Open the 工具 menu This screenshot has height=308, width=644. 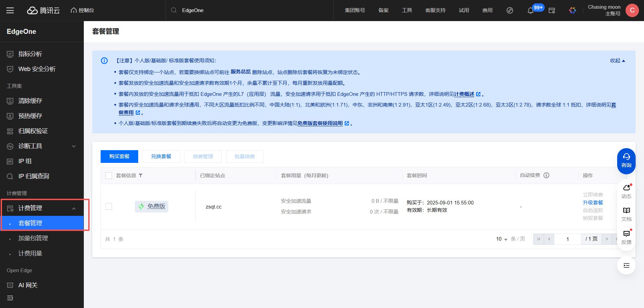click(407, 10)
